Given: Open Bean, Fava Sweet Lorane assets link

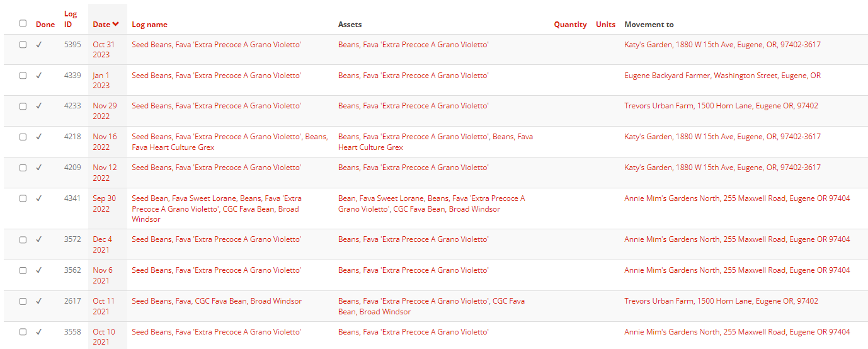Looking at the screenshot, I should tap(431, 203).
